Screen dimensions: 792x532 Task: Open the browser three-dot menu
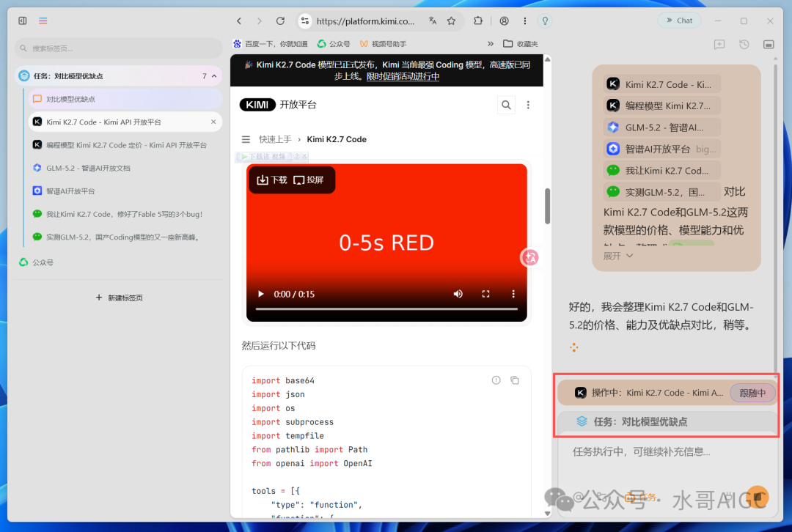tap(525, 21)
